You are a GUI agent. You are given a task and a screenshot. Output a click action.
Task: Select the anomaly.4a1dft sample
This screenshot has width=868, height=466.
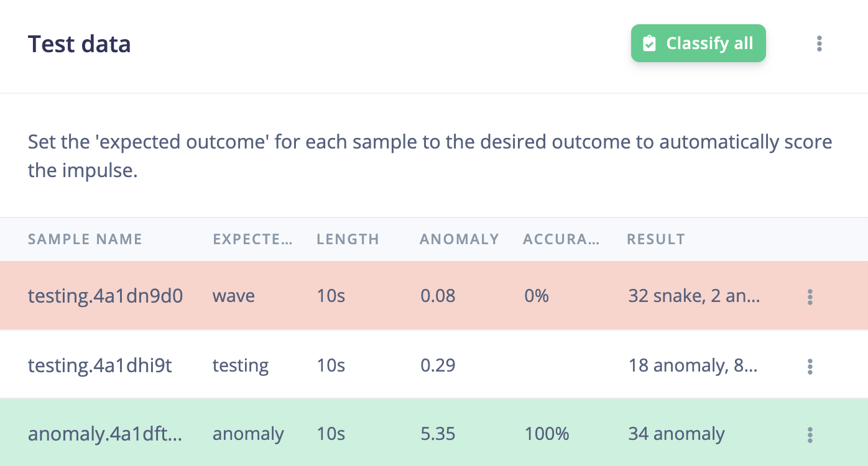click(105, 434)
